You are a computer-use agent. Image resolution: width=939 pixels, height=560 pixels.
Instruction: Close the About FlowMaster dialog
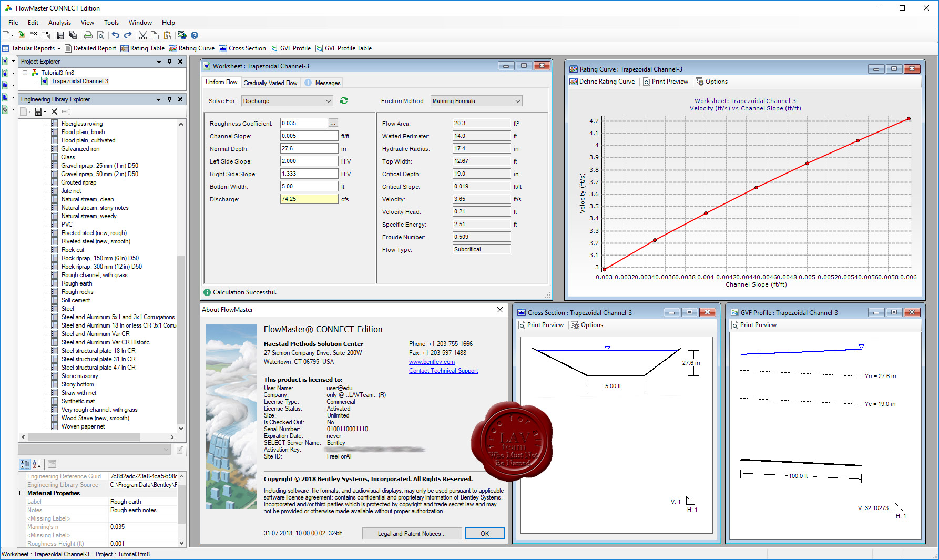499,310
